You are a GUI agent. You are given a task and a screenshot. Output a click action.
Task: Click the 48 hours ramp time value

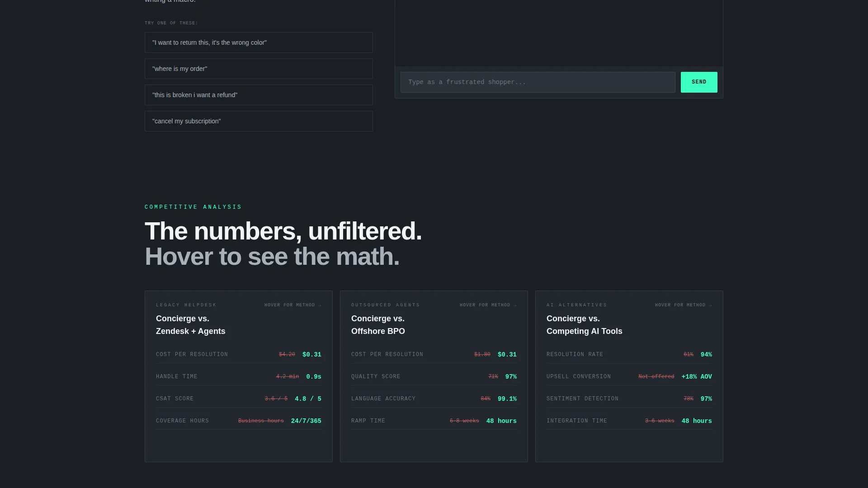(501, 421)
